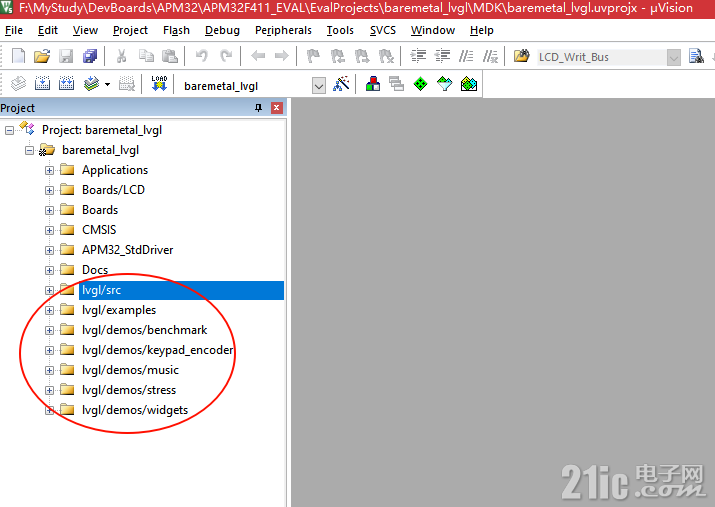Open the Peripherals menu

(283, 30)
